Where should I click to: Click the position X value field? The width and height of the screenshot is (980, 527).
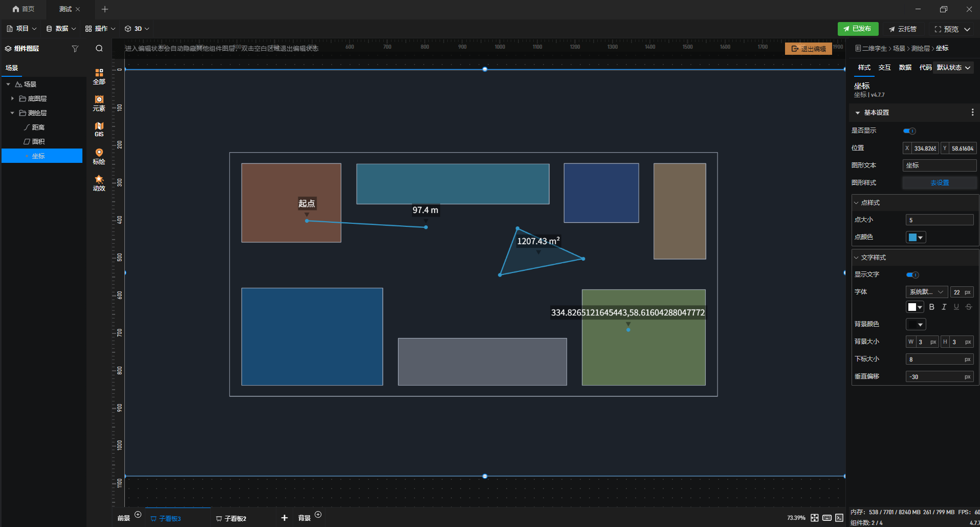tap(925, 149)
